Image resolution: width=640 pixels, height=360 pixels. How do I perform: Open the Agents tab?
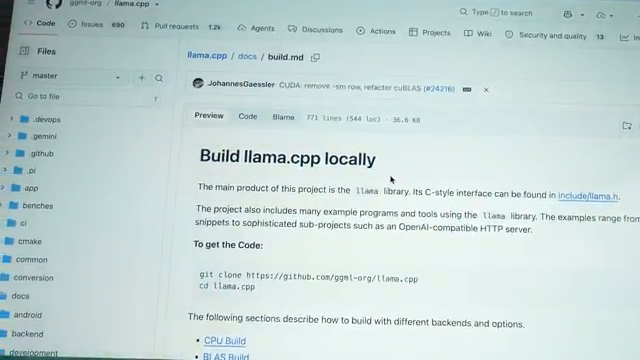256,28
